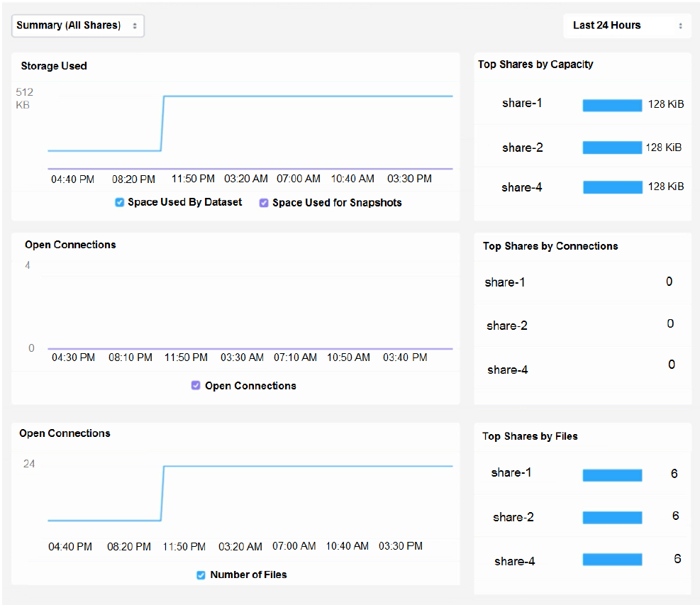This screenshot has width=700, height=605.
Task: Click share-2 files count bar
Action: (x=612, y=518)
